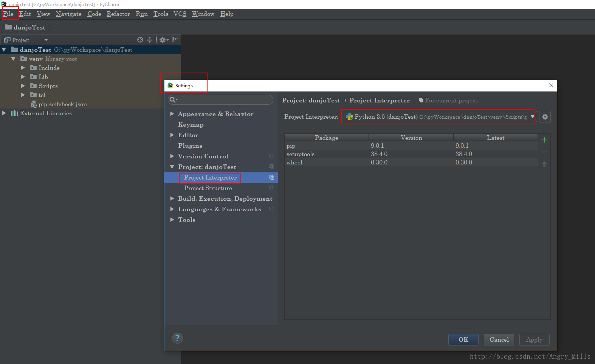Collapse the Project: danjoTest settings section
The width and height of the screenshot is (595, 364).
coord(172,167)
